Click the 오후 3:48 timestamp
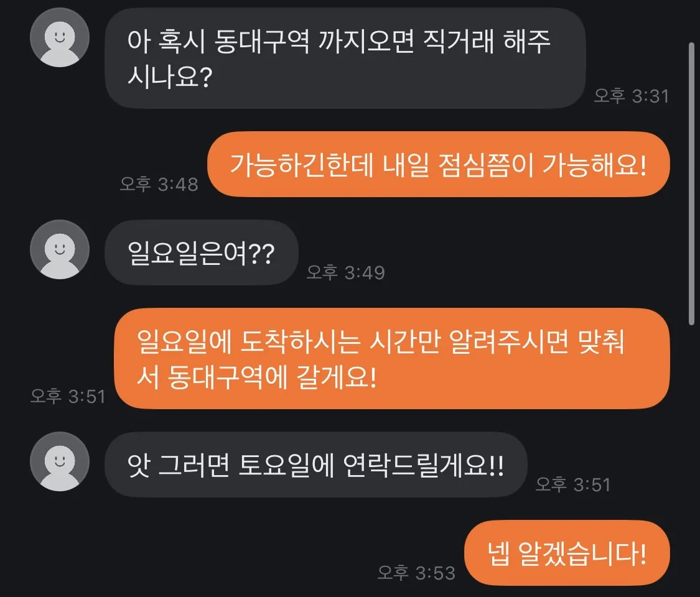Image resolution: width=700 pixels, height=597 pixels. coord(159,184)
